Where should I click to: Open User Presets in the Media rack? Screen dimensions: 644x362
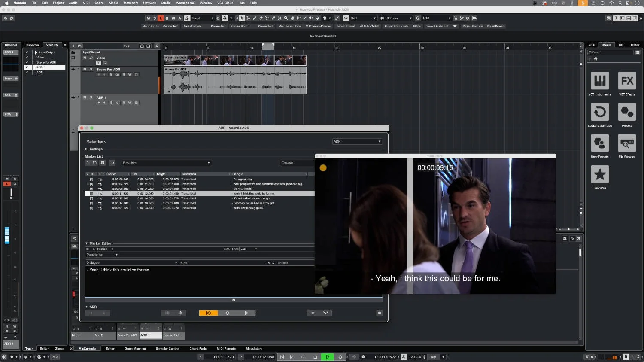click(600, 146)
